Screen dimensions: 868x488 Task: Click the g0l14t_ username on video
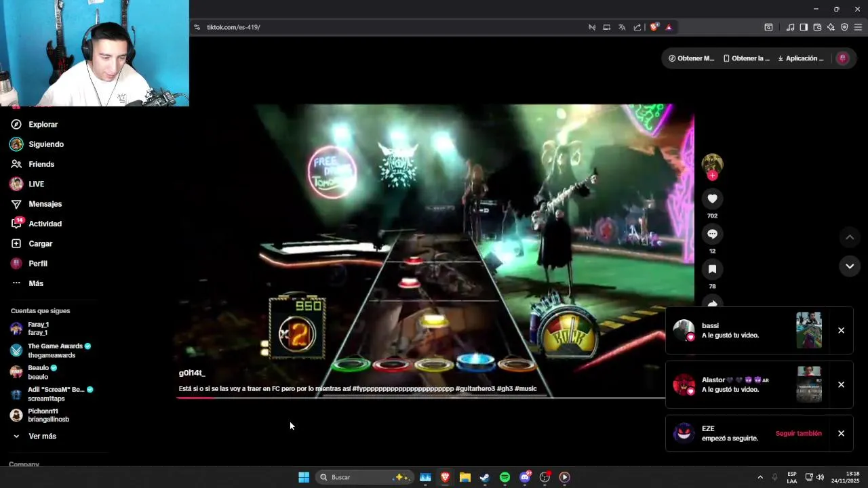[192, 373]
